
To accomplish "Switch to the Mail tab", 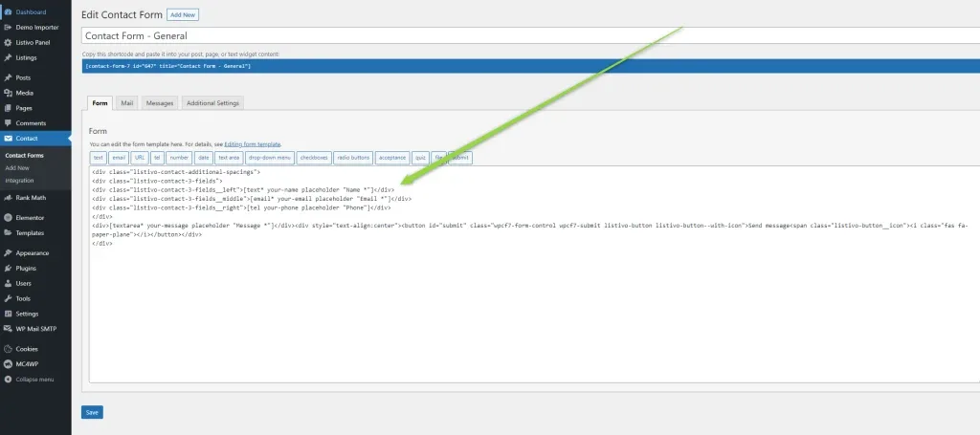I will coord(127,103).
